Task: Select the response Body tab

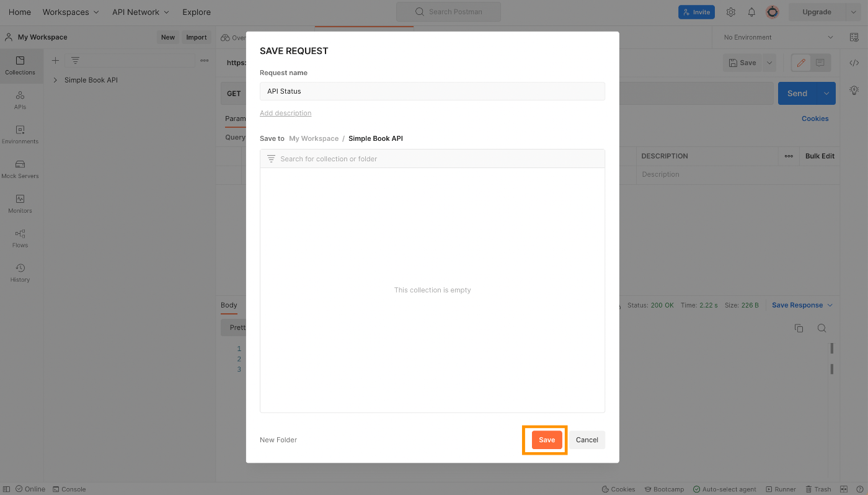Action: click(x=229, y=305)
